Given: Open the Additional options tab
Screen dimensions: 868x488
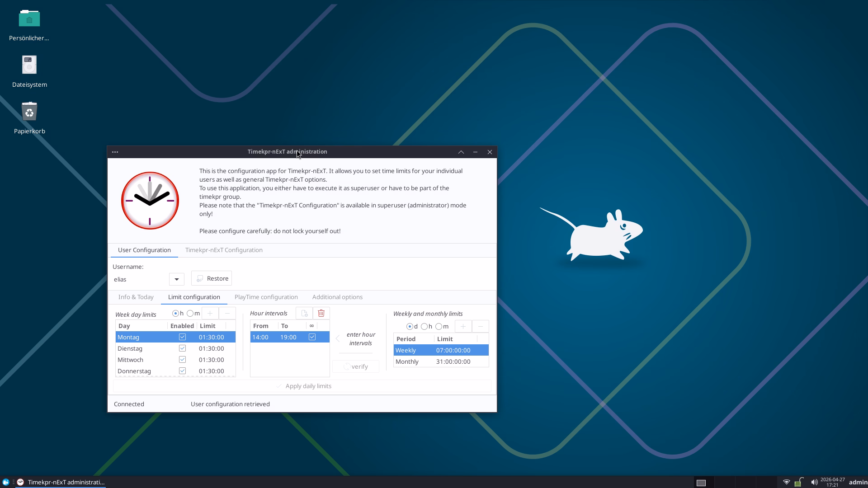Looking at the screenshot, I should click(337, 297).
